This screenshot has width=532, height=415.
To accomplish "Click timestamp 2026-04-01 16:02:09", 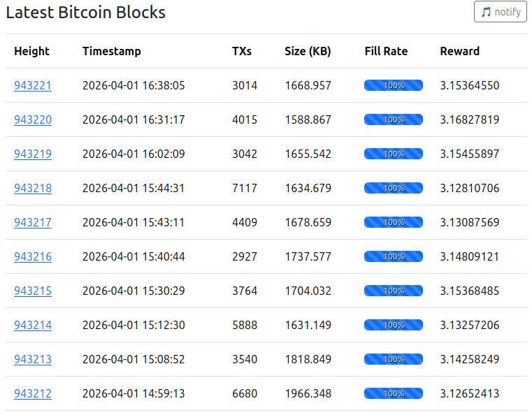I will click(134, 154).
